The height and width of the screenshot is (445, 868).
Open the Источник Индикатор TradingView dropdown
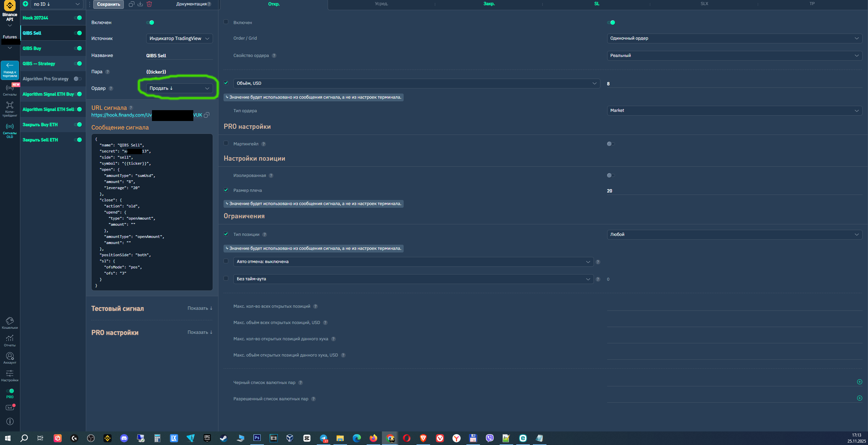coord(179,38)
